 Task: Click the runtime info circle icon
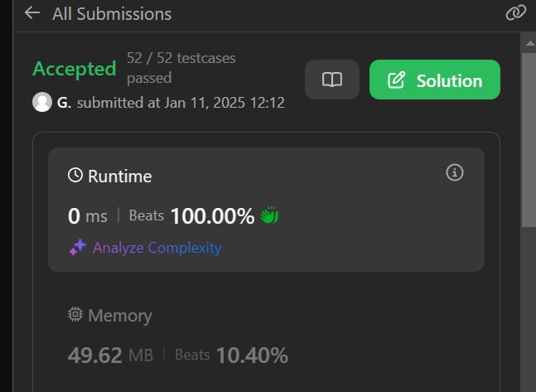click(x=454, y=172)
